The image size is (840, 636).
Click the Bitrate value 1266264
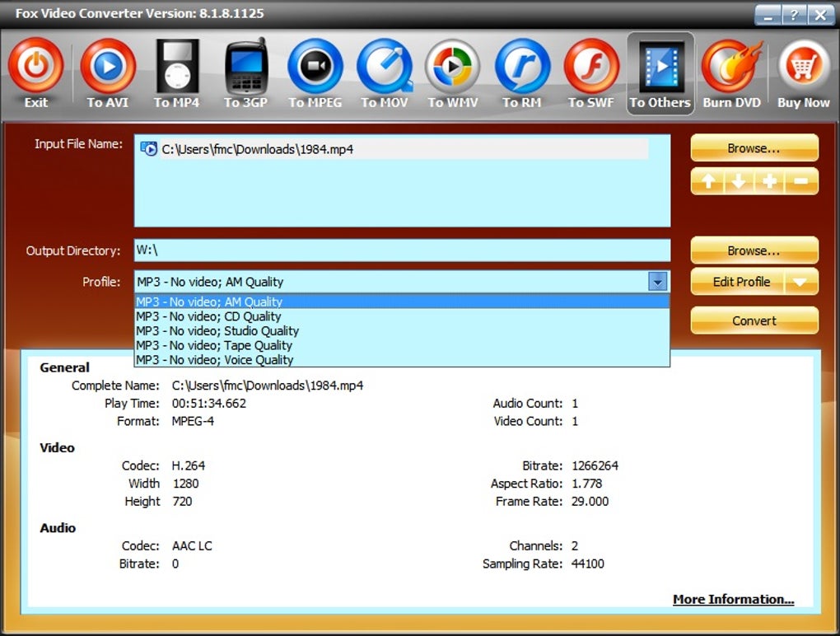click(x=595, y=465)
